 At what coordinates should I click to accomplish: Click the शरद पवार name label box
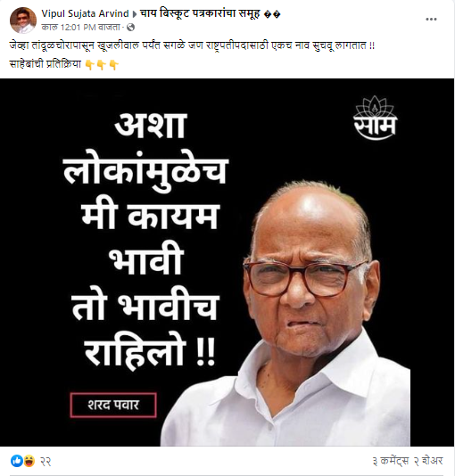[x=113, y=405]
